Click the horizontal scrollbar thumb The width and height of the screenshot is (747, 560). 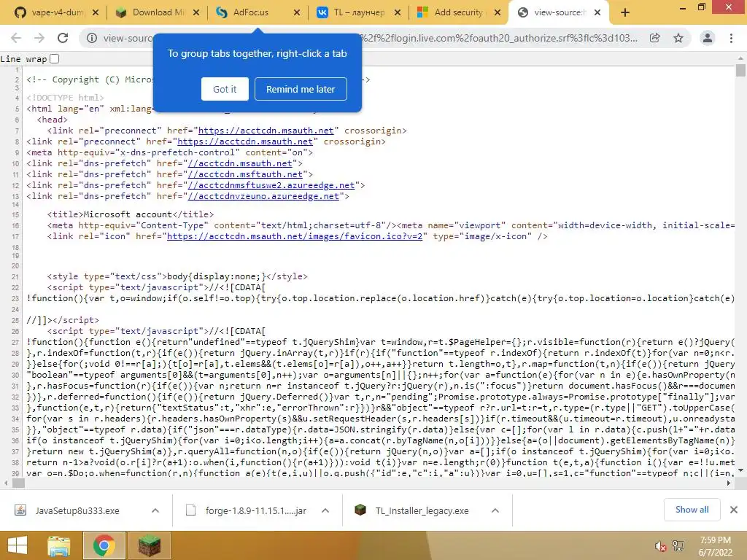click(18, 483)
